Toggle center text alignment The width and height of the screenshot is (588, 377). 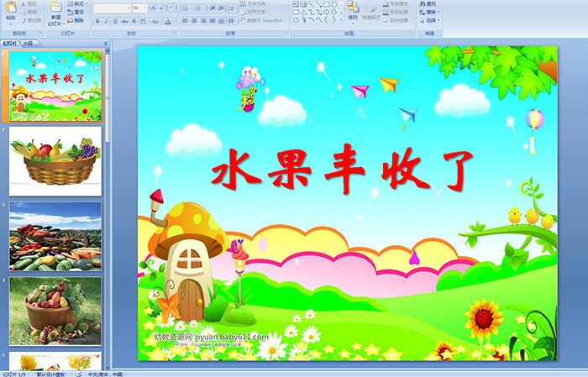pyautogui.click(x=194, y=21)
